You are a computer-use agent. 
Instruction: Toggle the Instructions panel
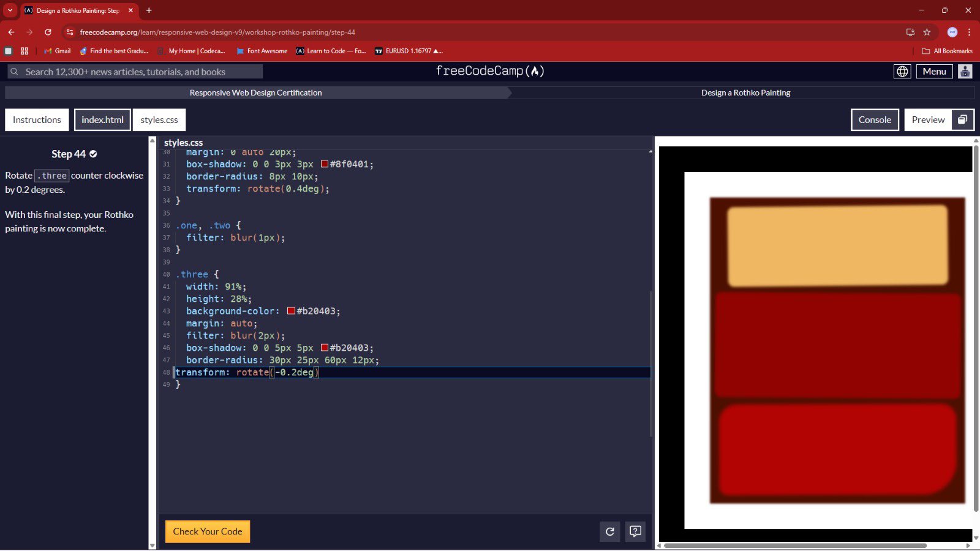pos(37,120)
